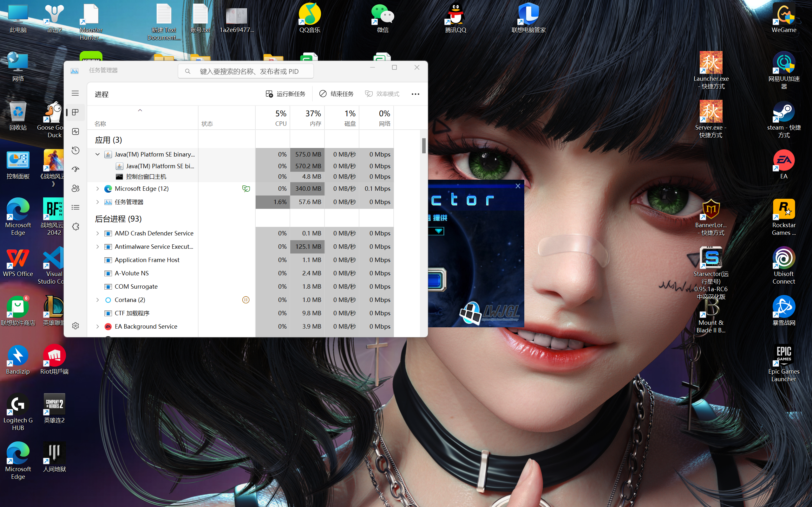Open the Services sidebar icon
This screenshot has height=507, width=812.
tap(75, 227)
